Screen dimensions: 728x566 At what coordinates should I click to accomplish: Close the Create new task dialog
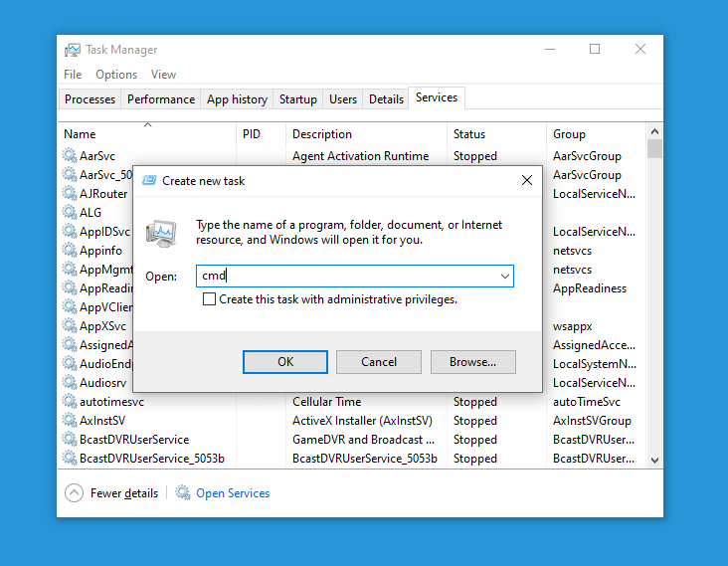(526, 180)
